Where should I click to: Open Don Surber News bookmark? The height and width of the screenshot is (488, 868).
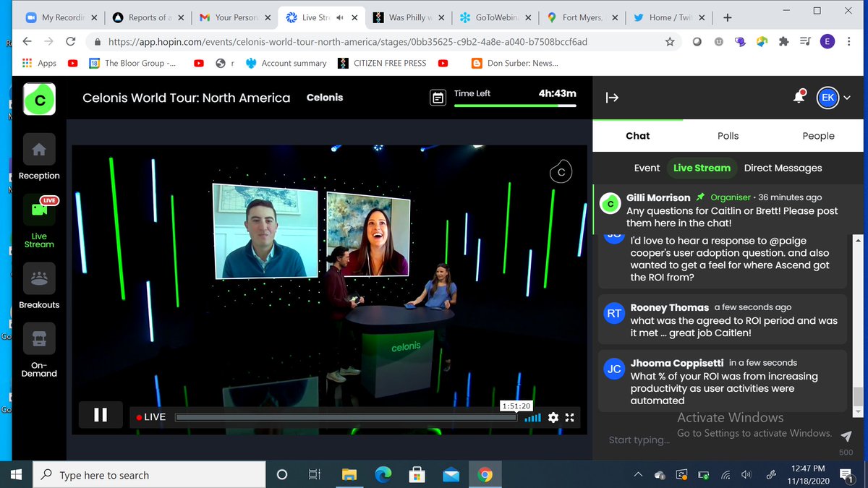point(515,64)
